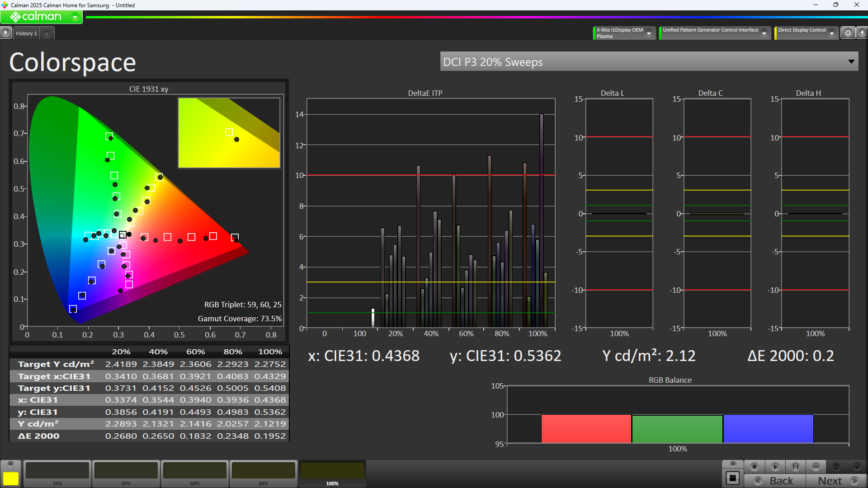
Task: Add a new history tab with plus
Action: click(47, 34)
